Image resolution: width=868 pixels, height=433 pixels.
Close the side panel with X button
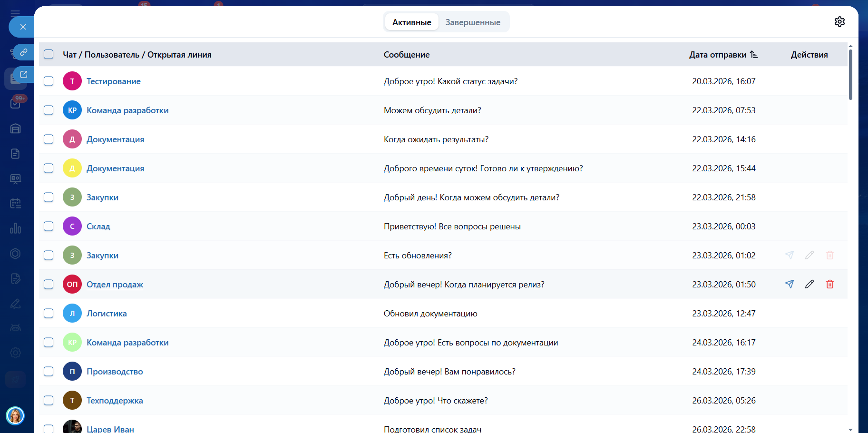click(x=23, y=27)
